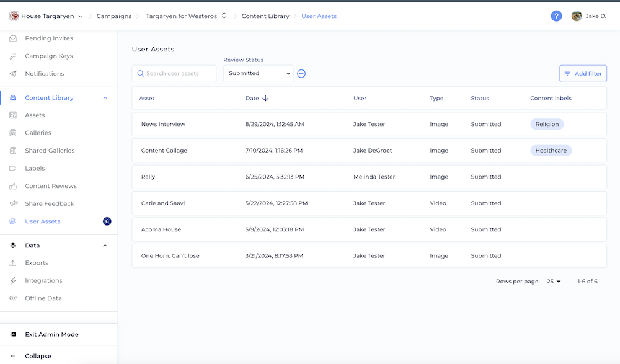Click the Assets image icon
Viewport: 620px width, 364px height.
[x=13, y=115]
